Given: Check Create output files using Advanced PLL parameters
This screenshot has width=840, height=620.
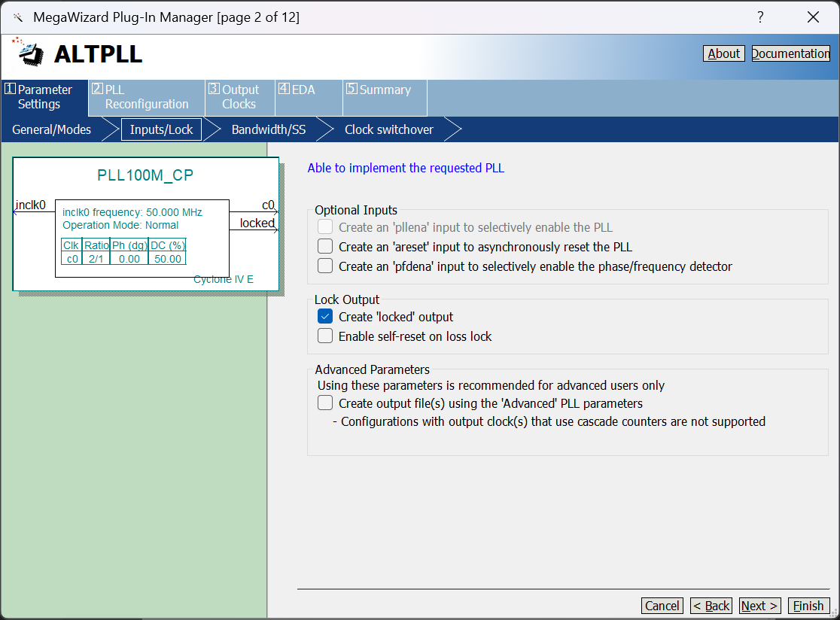Looking at the screenshot, I should [x=325, y=403].
